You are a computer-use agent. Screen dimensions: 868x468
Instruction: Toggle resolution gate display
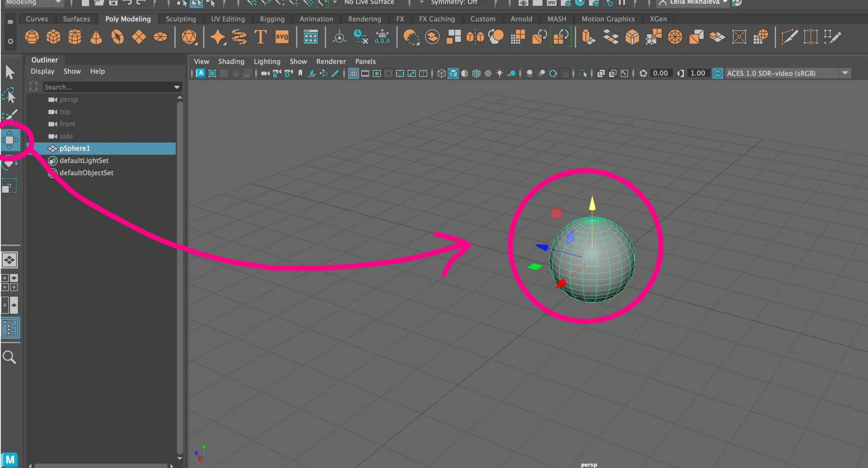click(x=377, y=73)
